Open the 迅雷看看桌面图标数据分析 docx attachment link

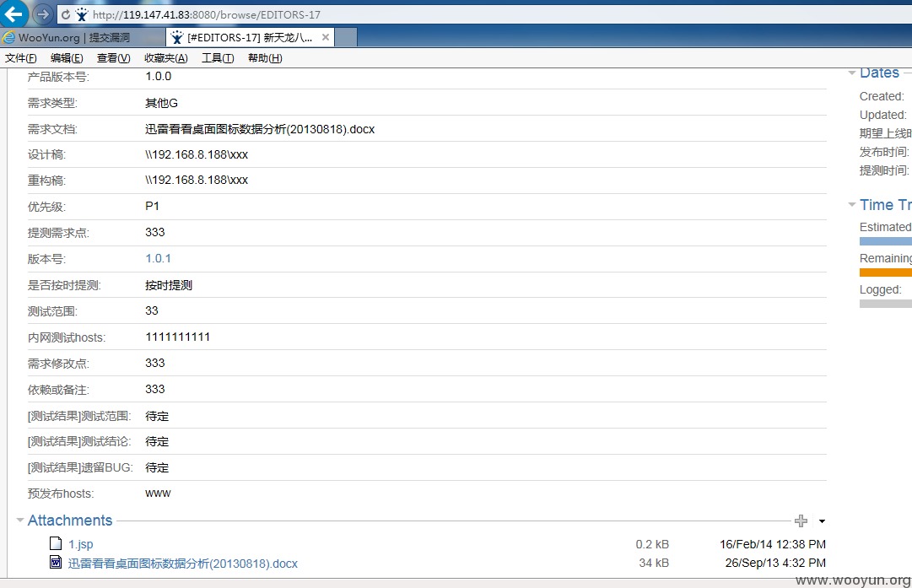point(182,563)
